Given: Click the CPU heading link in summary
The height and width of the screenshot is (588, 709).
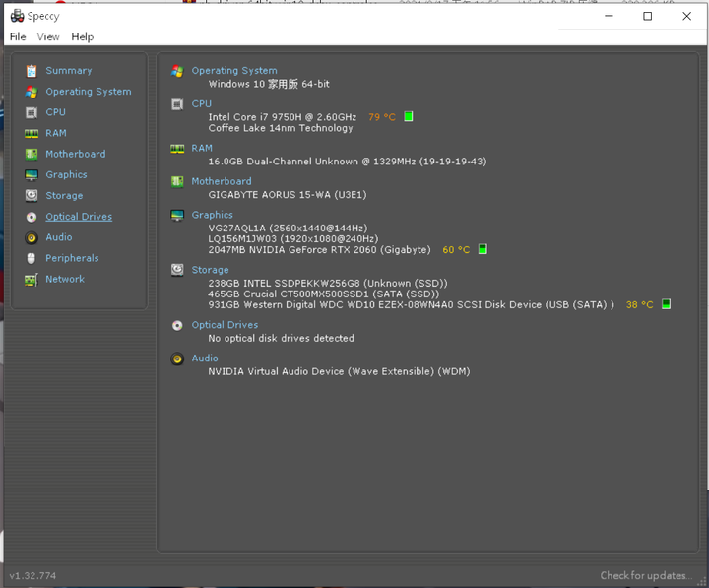Looking at the screenshot, I should (202, 103).
